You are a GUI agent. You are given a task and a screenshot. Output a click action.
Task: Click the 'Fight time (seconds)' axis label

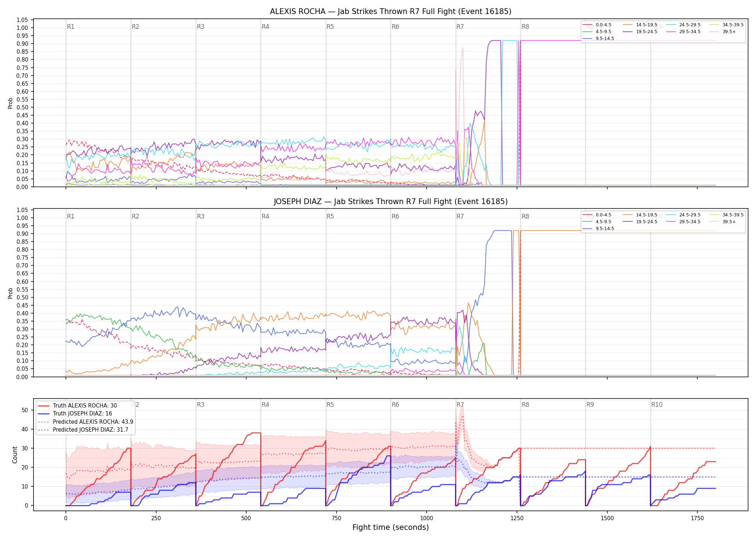click(x=391, y=527)
